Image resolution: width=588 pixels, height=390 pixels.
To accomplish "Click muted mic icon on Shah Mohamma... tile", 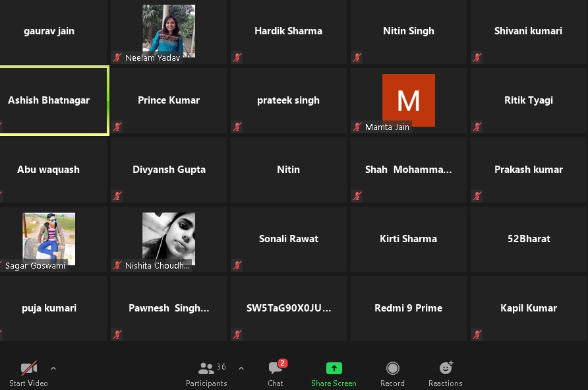I will tap(357, 196).
